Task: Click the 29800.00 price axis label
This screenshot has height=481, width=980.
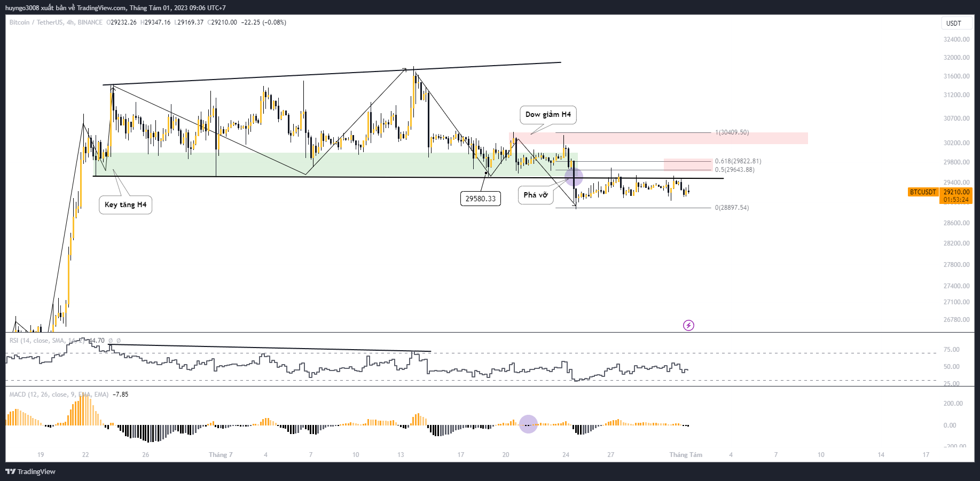Action: (957, 162)
